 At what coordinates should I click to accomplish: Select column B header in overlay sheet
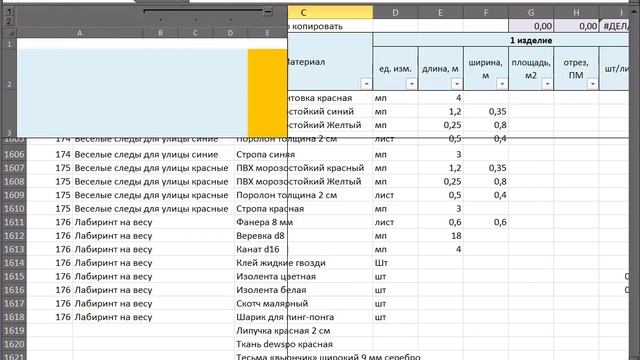point(160,33)
